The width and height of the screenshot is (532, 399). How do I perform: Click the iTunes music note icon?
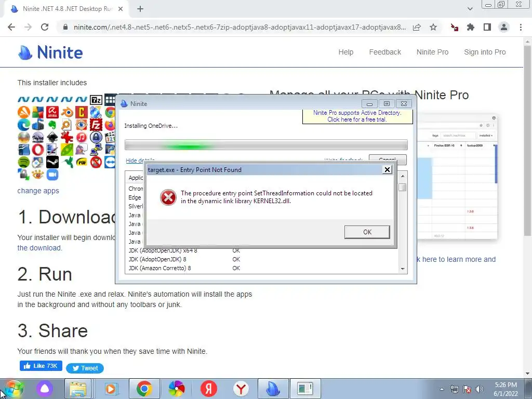click(82, 137)
